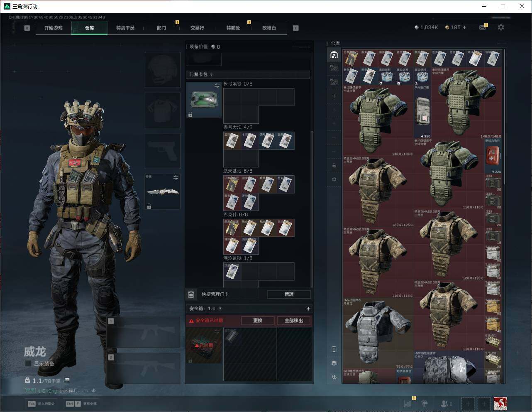The image size is (532, 412).
Task: Open the settings gear in the top bar
Action: pos(501,27)
